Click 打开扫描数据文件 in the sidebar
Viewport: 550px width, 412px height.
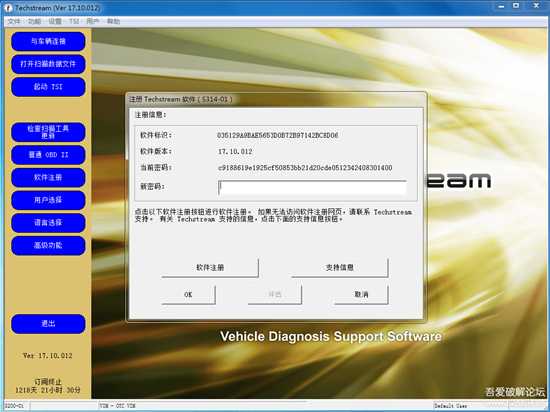(48, 64)
